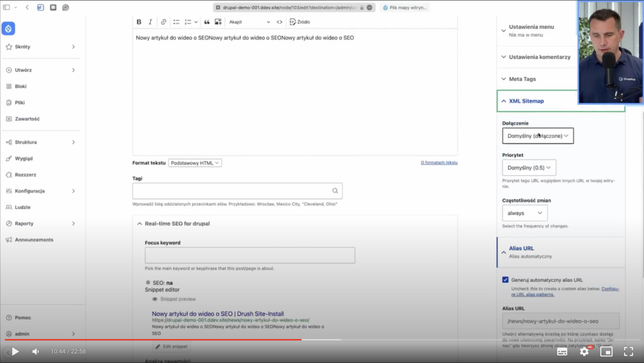Click the Wygląd brush icon
This screenshot has height=363, width=644.
tap(9, 158)
